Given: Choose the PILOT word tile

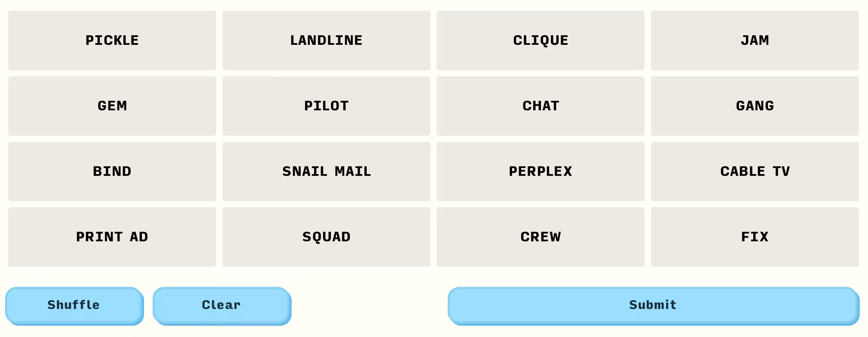Looking at the screenshot, I should 326,106.
